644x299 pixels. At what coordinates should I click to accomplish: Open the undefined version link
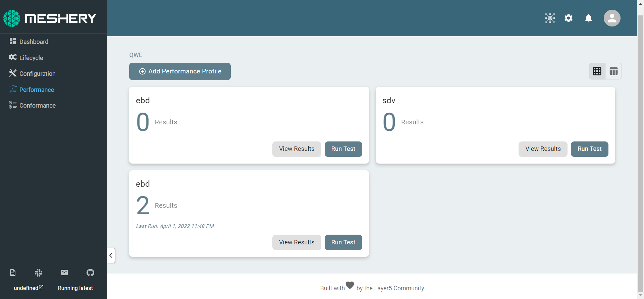[29, 288]
